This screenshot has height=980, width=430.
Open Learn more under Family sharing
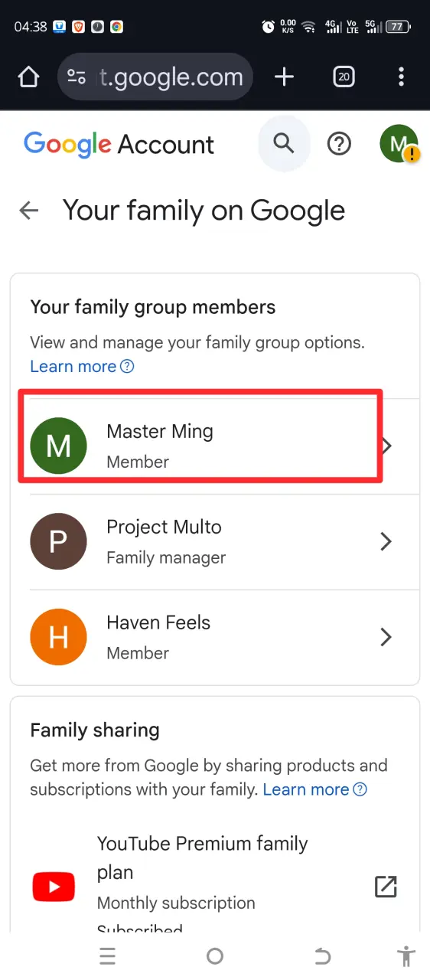point(315,789)
